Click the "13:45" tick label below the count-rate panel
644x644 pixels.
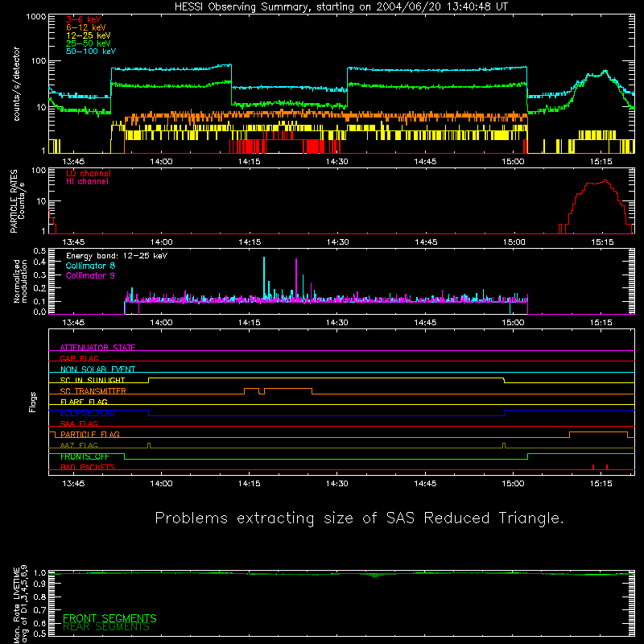point(73,162)
